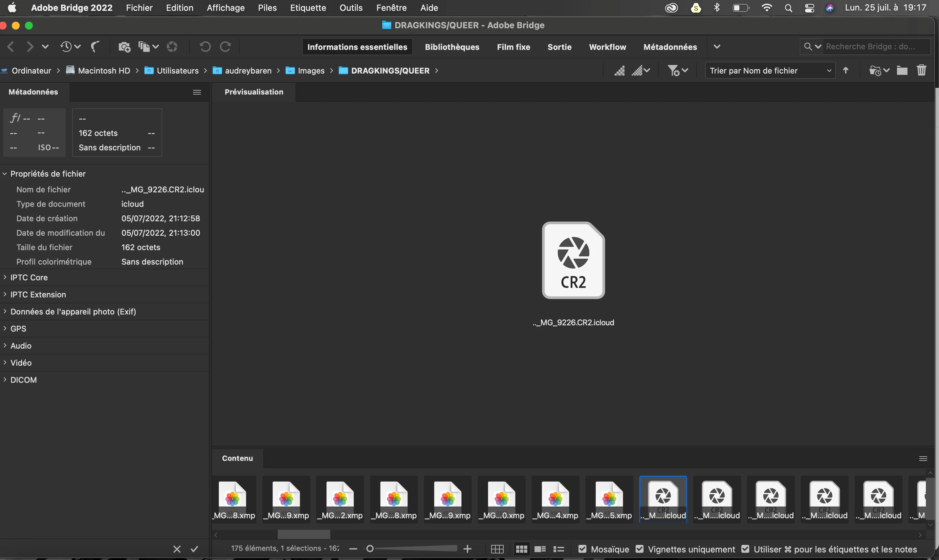Open Metadata panel options menu icon
Image resolution: width=939 pixels, height=560 pixels.
click(x=197, y=92)
